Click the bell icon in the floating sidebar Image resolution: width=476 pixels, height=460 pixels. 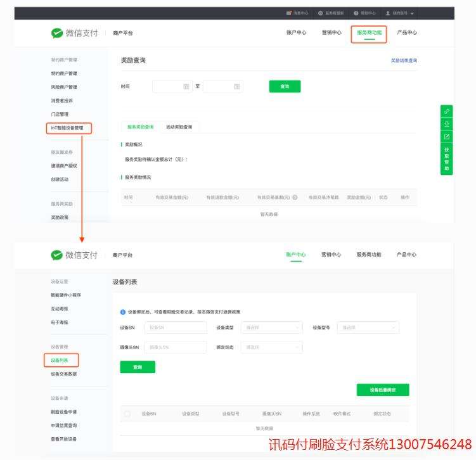pos(447,124)
